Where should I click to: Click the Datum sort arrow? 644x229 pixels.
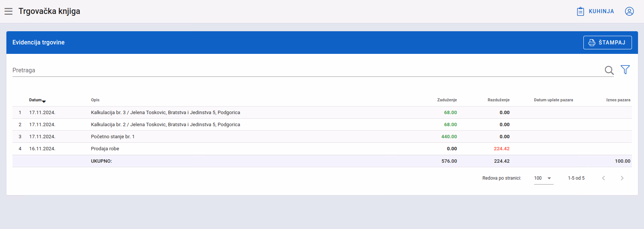pos(44,101)
